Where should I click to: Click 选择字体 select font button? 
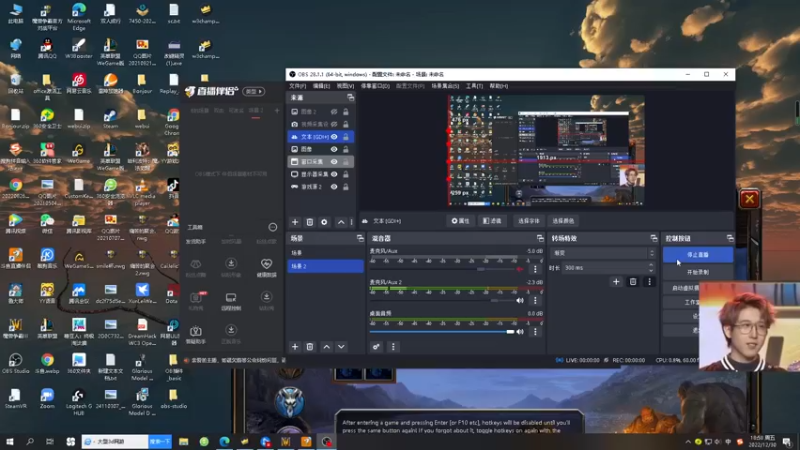pyautogui.click(x=529, y=221)
